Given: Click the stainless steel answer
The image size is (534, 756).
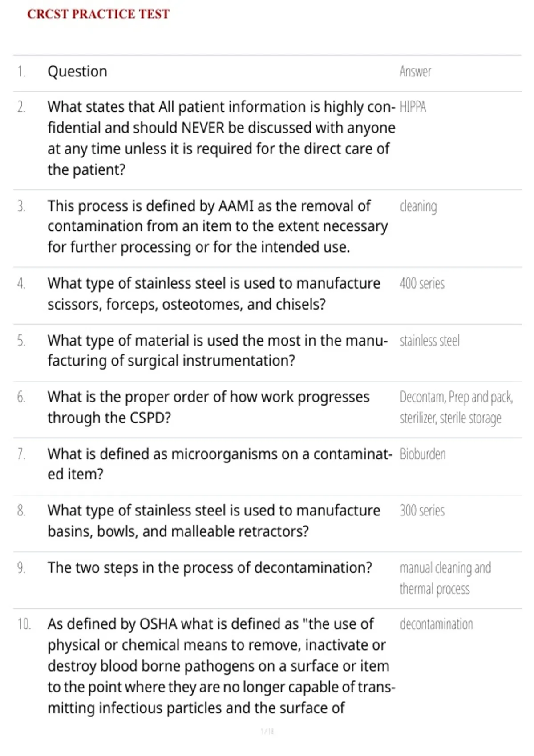Looking at the screenshot, I should click(x=429, y=341).
